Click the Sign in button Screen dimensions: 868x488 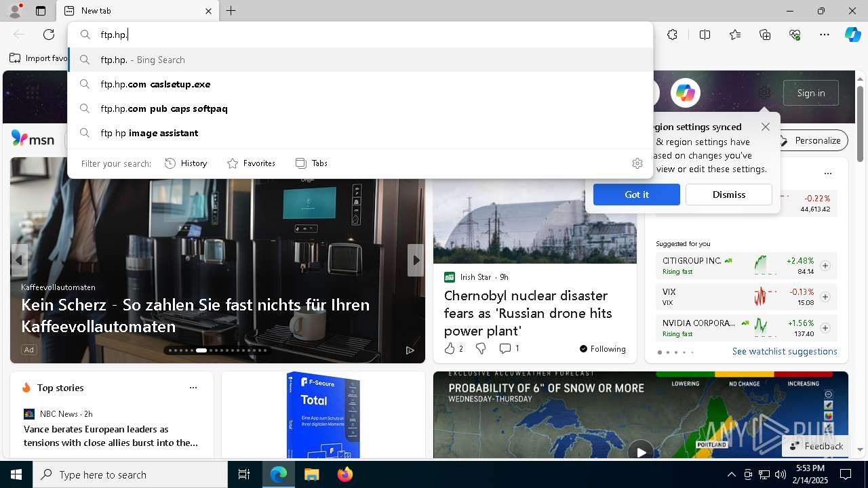pyautogui.click(x=811, y=93)
